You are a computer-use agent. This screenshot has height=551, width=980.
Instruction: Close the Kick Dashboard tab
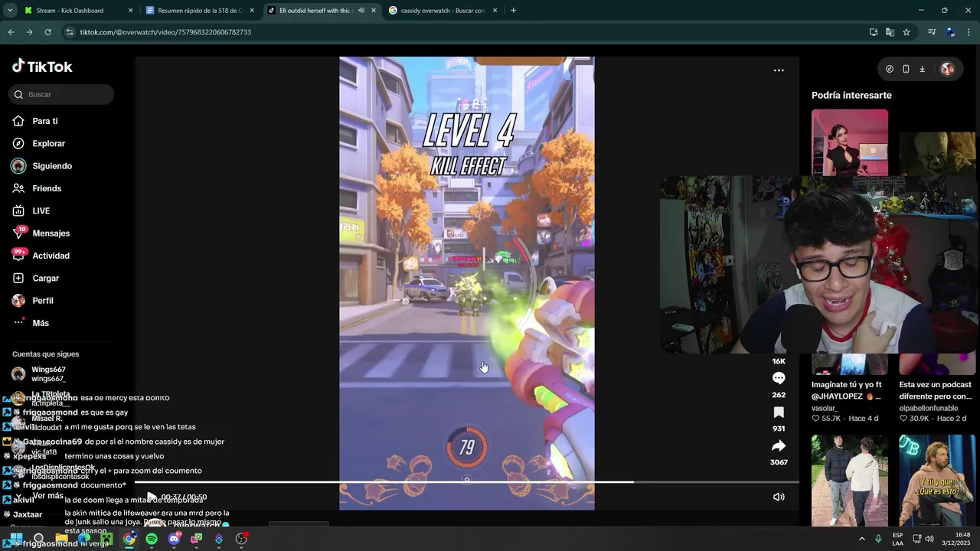point(130,11)
